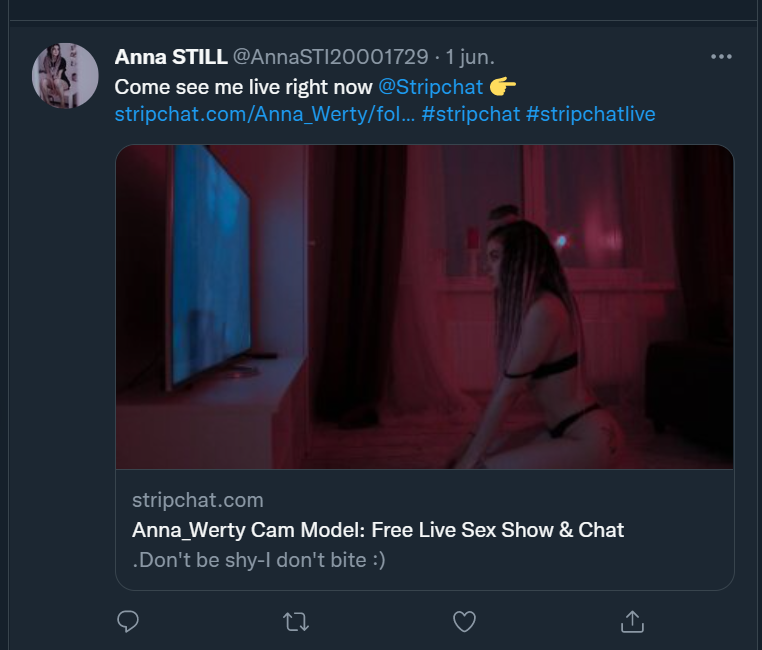Open the #stripchatlive hashtag
Image resolution: width=762 pixels, height=650 pixels.
coord(590,114)
